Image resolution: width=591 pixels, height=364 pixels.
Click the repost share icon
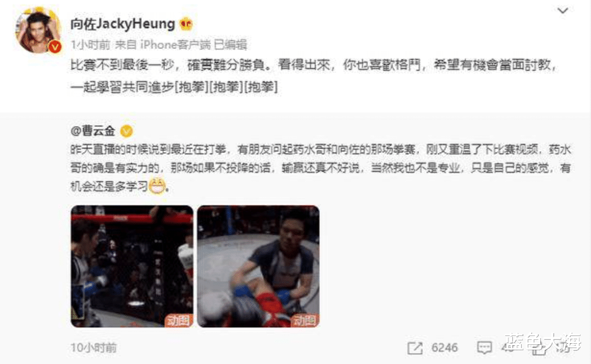tap(415, 348)
